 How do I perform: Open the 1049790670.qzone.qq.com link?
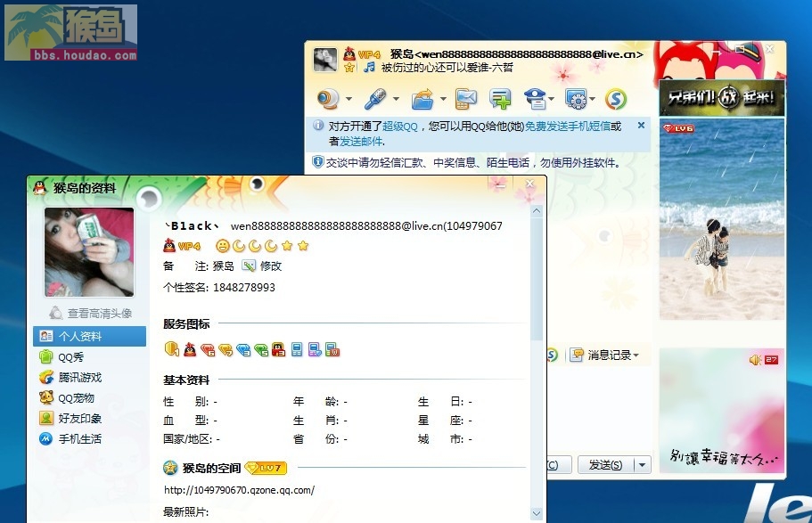[x=239, y=490]
